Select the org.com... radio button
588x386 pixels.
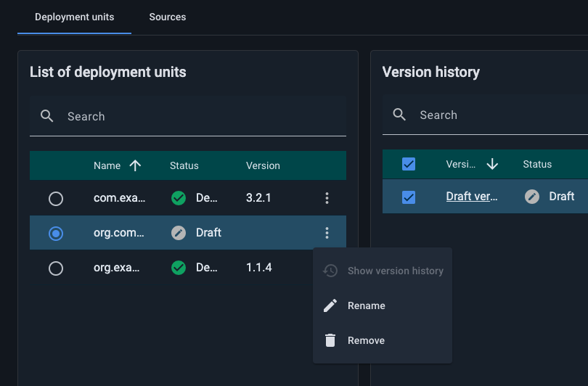56,234
